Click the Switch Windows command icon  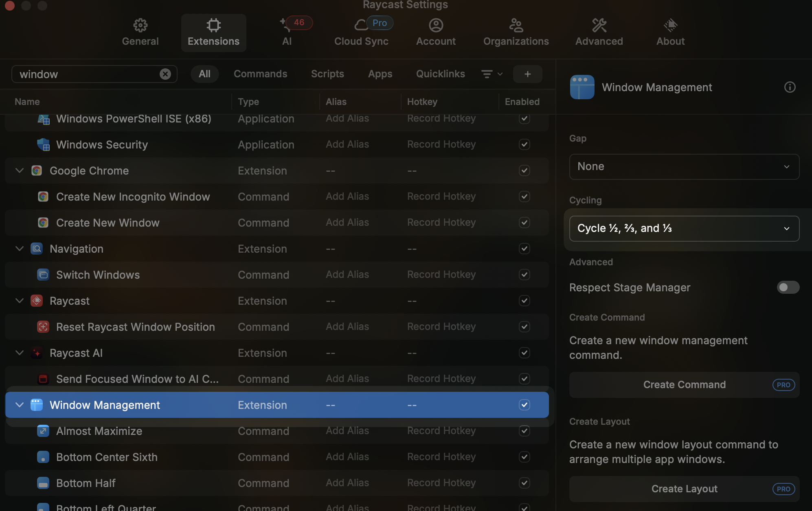coord(43,275)
